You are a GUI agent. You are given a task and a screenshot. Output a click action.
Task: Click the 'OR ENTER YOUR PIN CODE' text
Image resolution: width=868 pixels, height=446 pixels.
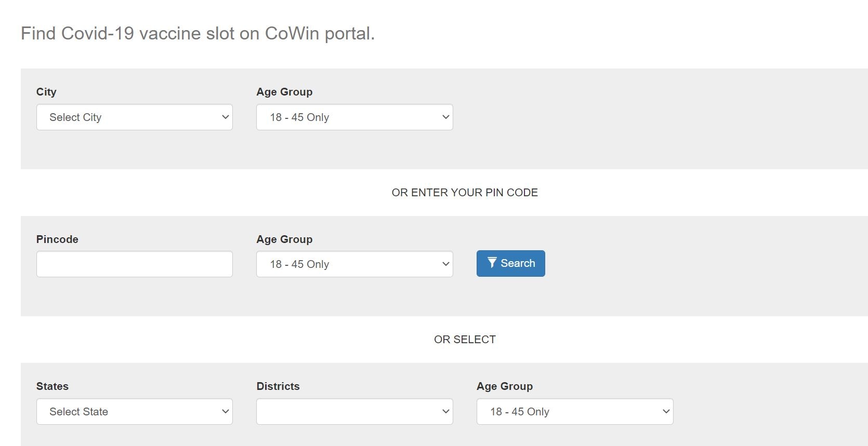click(465, 193)
